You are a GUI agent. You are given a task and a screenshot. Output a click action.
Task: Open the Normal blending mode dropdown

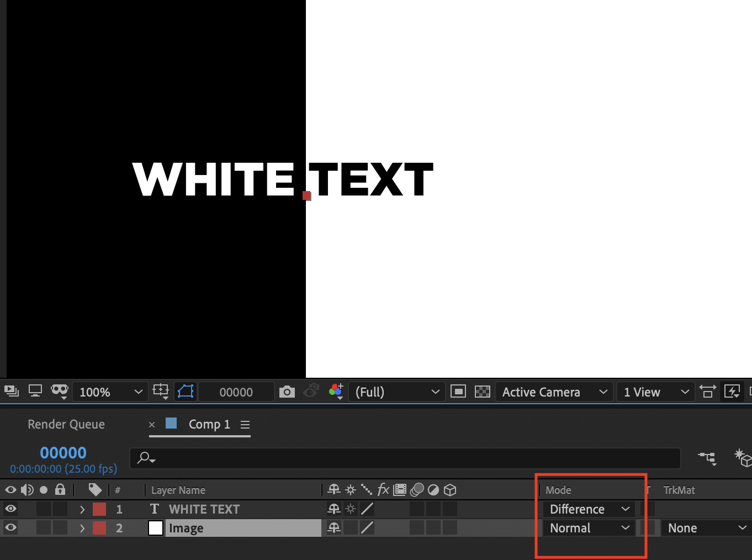[589, 527]
